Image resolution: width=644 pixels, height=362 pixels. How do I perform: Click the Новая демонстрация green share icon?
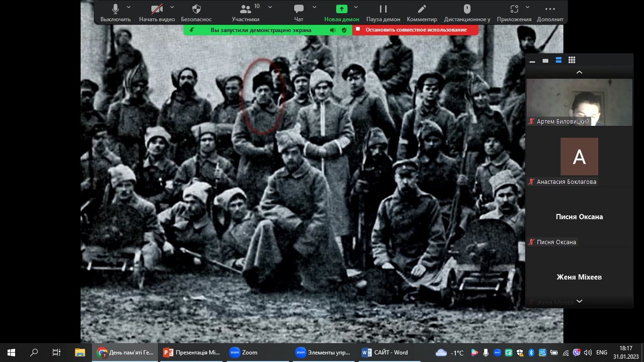point(341,9)
